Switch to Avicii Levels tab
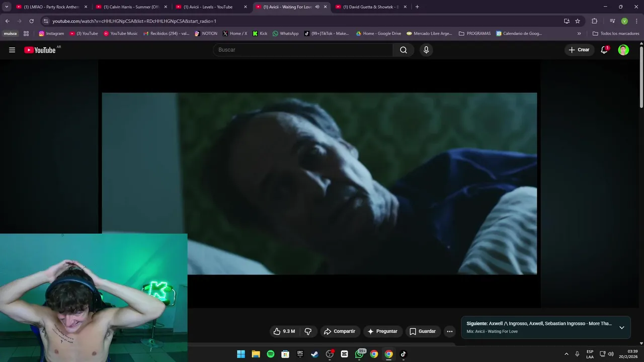The height and width of the screenshot is (362, 644). pyautogui.click(x=211, y=7)
